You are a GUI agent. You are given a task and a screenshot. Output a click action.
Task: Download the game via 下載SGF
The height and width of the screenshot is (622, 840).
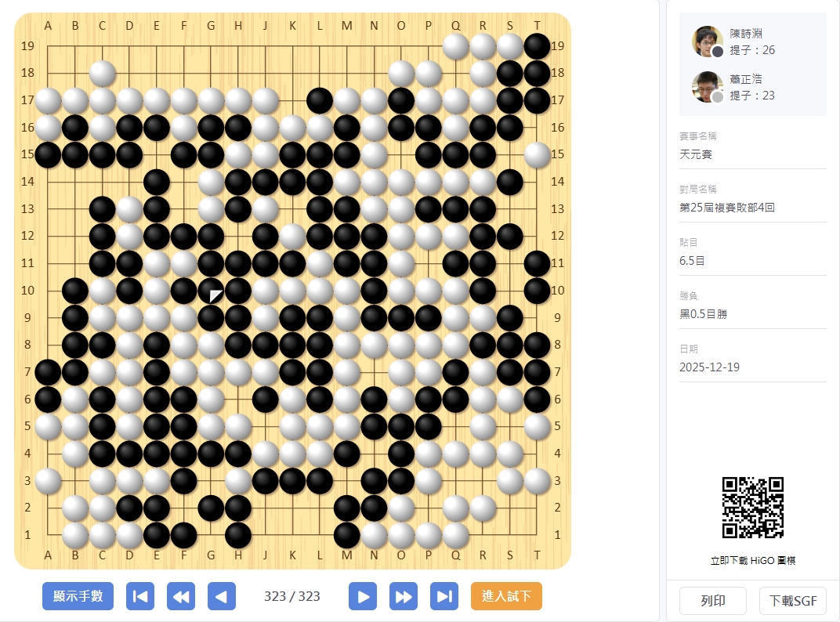tap(793, 601)
